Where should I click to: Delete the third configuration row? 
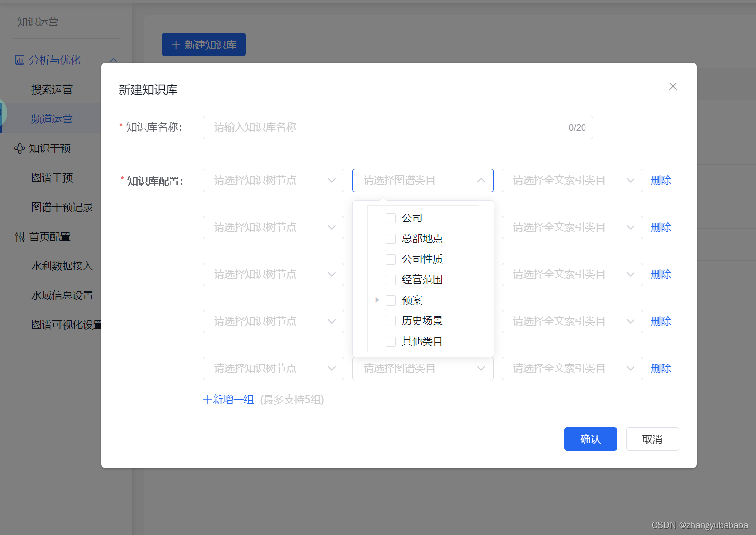[661, 274]
